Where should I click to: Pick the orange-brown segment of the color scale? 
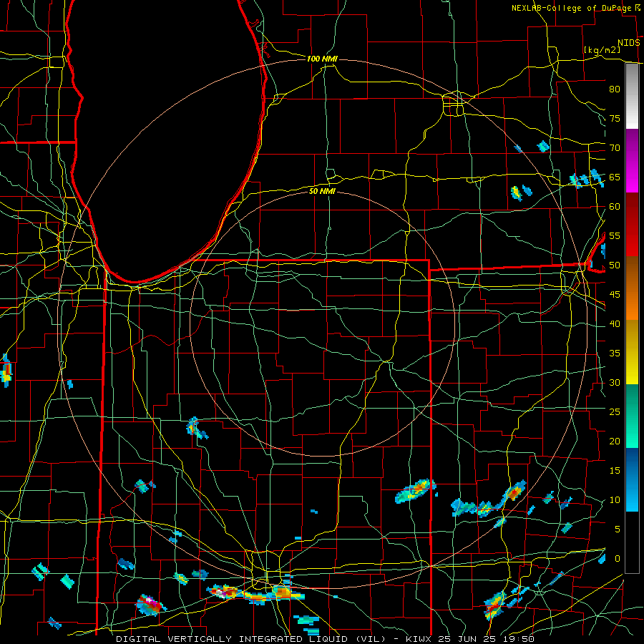pyautogui.click(x=632, y=288)
